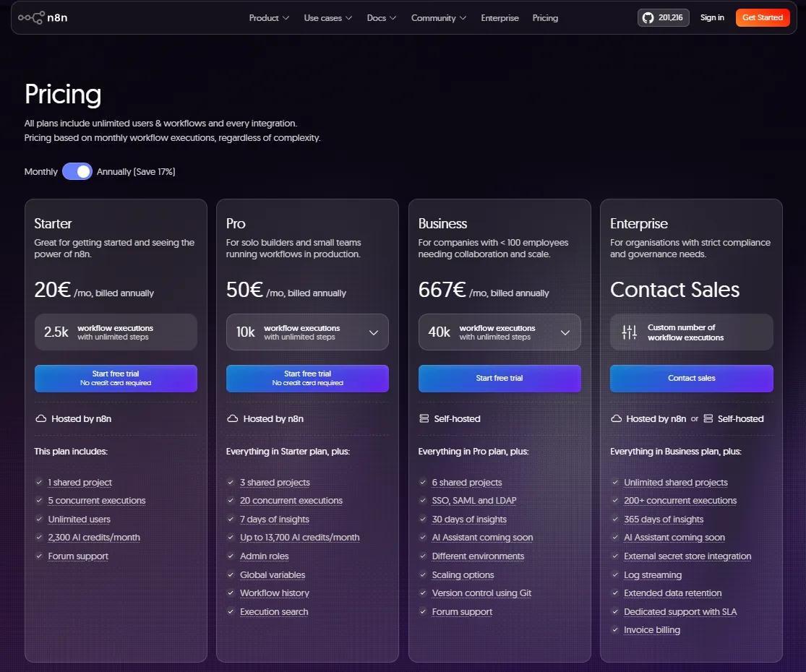
Task: Click checkmark icon next to SSO, SAML and LDAP
Action: (423, 501)
